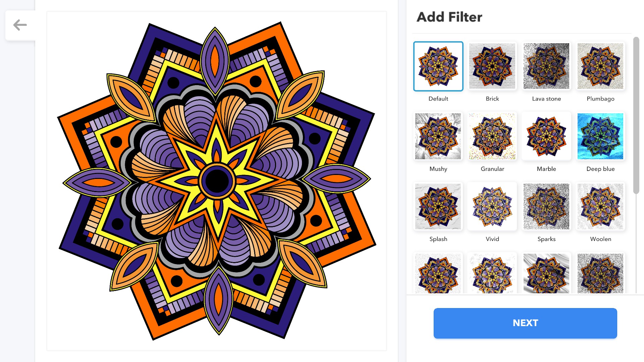Pick the Granular filter
Viewport: 644px width, 362px height.
(492, 136)
